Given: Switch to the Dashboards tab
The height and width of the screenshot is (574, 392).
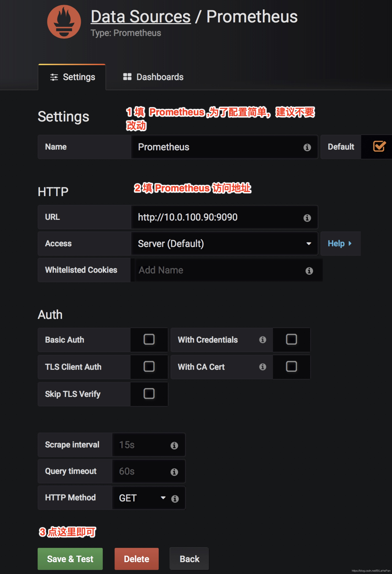Looking at the screenshot, I should (153, 77).
